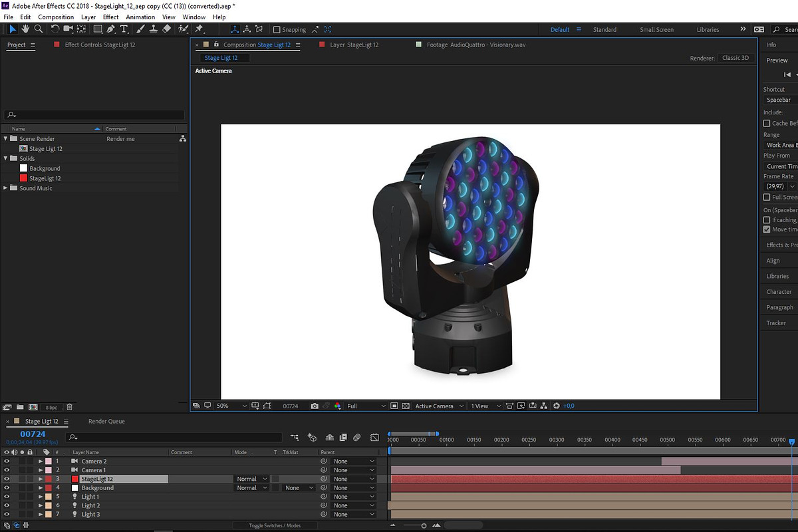Select the Zoom magnifier tool

[x=39, y=29]
